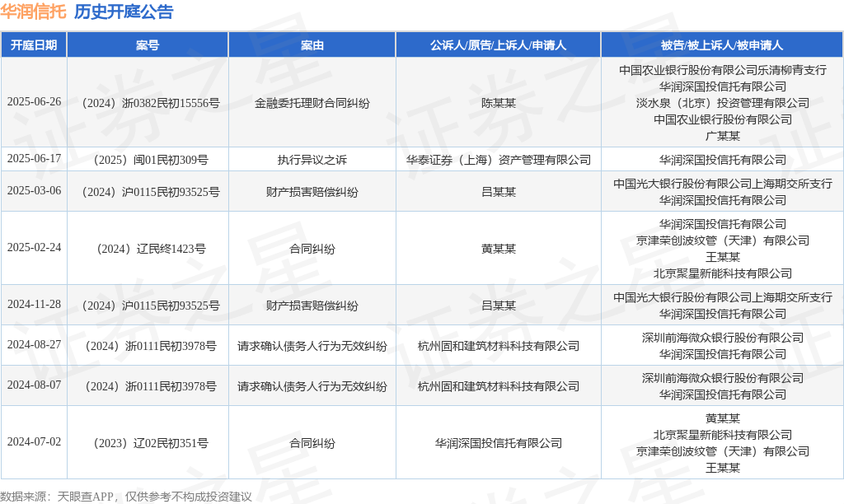The image size is (844, 504).
Task: Click 请求确认债务人行为无效纠纷 in the 2024-08-27 row
Action: pos(312,346)
